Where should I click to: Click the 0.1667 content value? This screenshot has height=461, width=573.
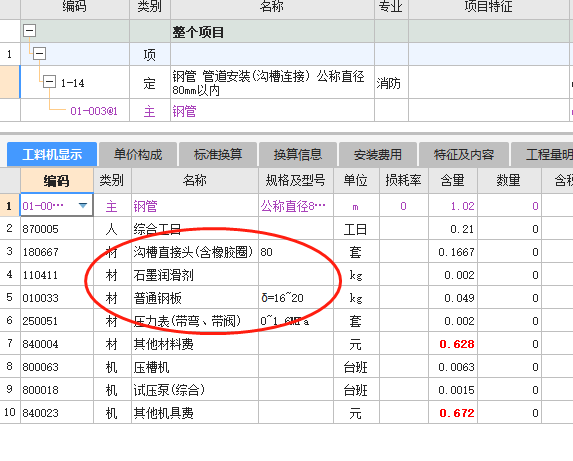(x=456, y=252)
